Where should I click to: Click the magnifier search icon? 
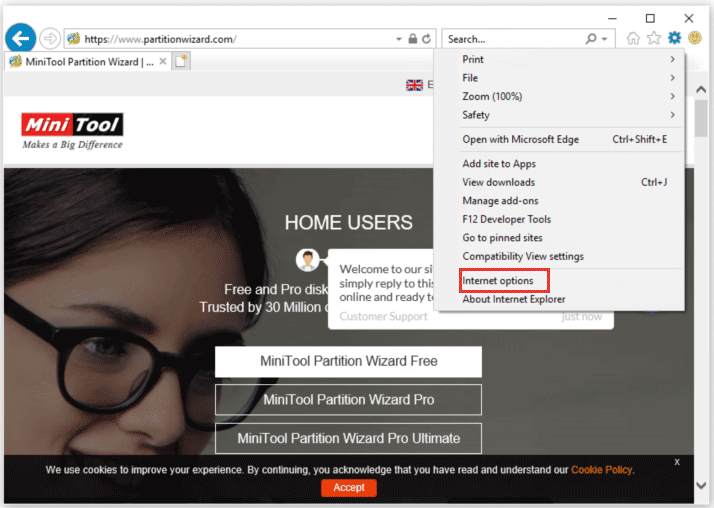(591, 39)
